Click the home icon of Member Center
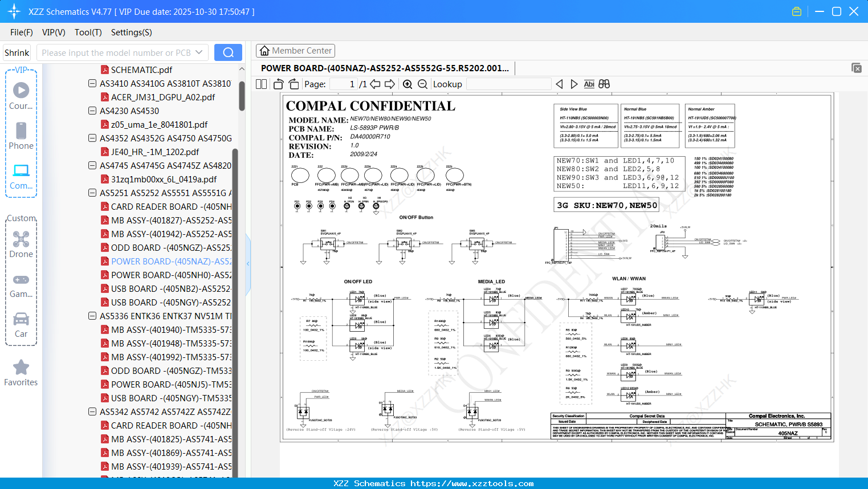Image resolution: width=868 pixels, height=489 pixels. (264, 51)
